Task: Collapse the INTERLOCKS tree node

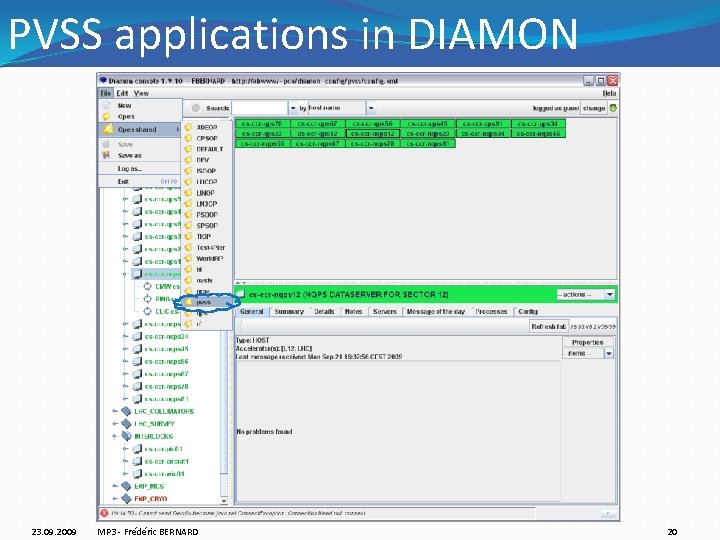Action: [x=115, y=436]
